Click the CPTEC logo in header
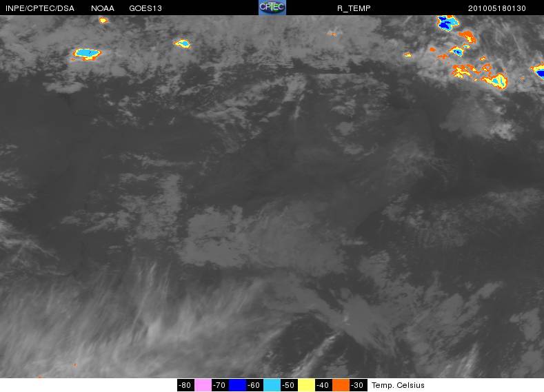The height and width of the screenshot is (392, 544). tap(272, 8)
